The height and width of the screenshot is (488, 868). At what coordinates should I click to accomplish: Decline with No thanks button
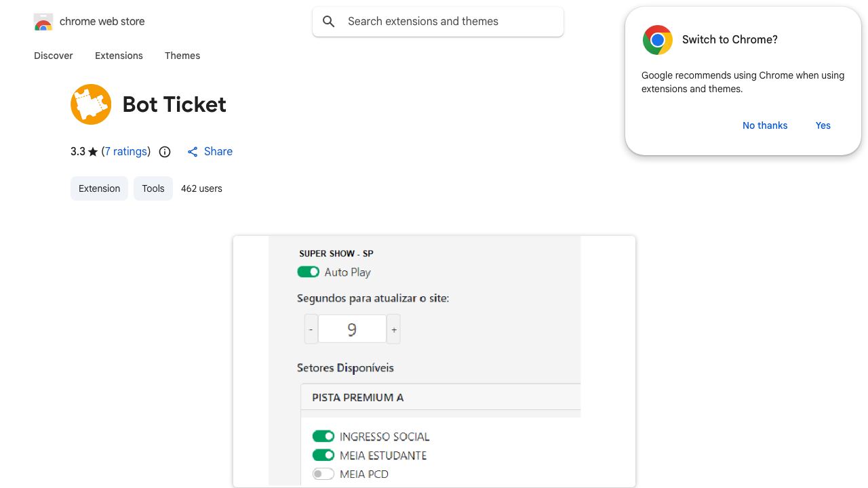765,125
